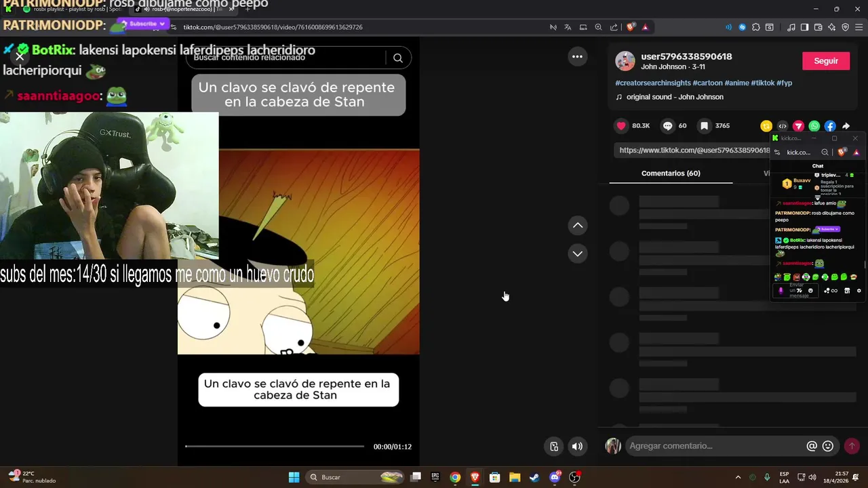Open the original sound - John Johnson link
The image size is (868, 488).
point(675,97)
